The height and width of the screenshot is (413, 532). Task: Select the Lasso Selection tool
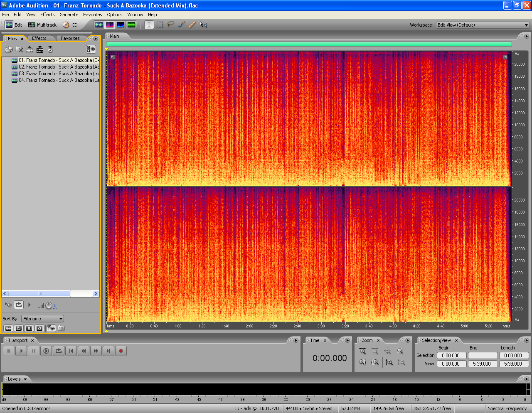(x=170, y=25)
